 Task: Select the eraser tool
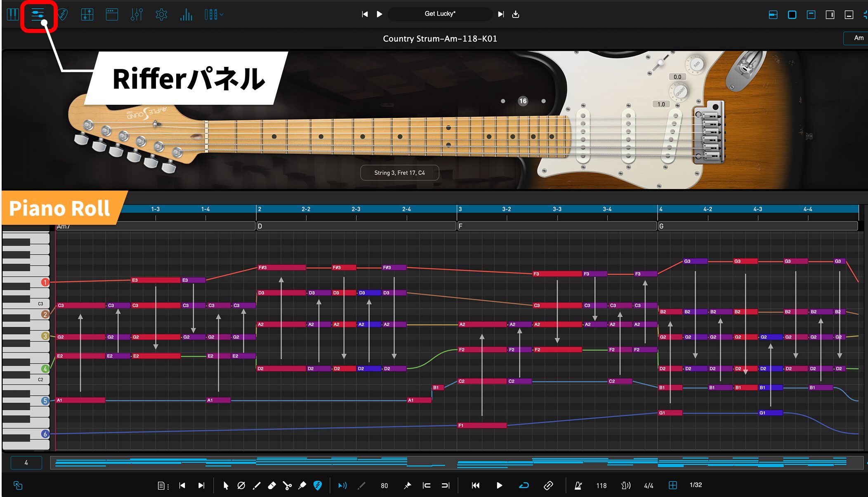[x=272, y=485]
